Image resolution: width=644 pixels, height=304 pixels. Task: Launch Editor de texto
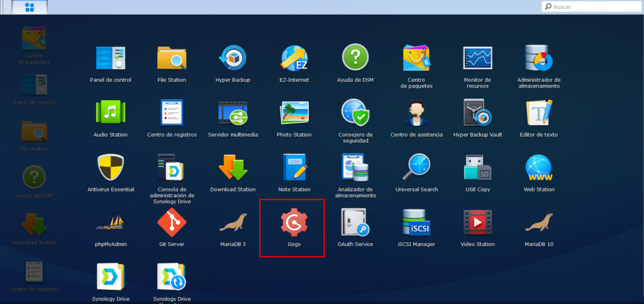click(x=539, y=113)
